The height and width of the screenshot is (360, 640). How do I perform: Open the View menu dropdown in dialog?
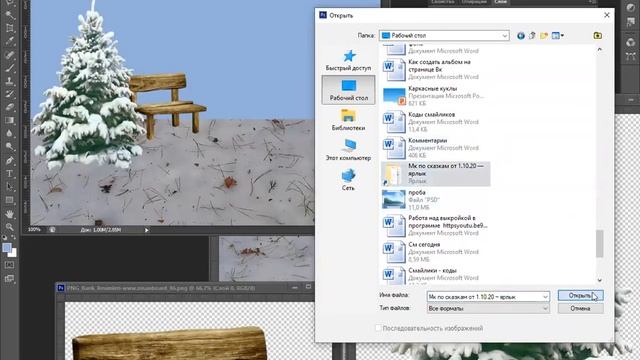[x=558, y=36]
